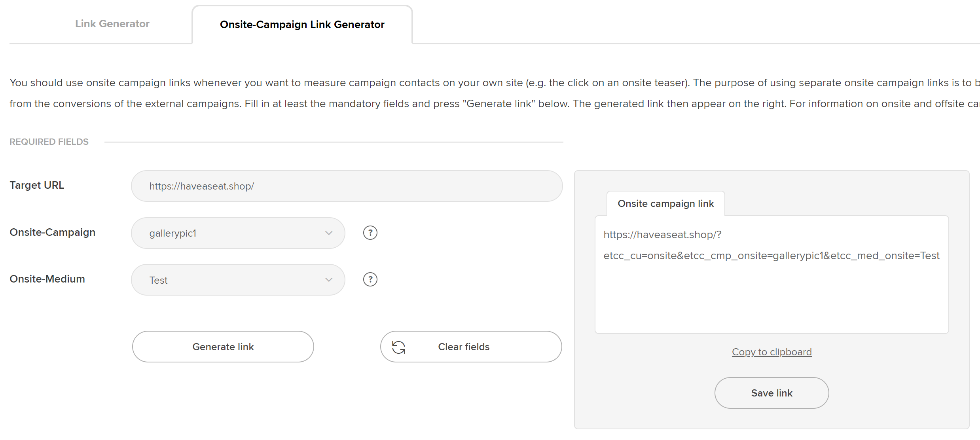This screenshot has width=980, height=440.
Task: Open the gallerypic1 campaign selector
Action: (238, 233)
